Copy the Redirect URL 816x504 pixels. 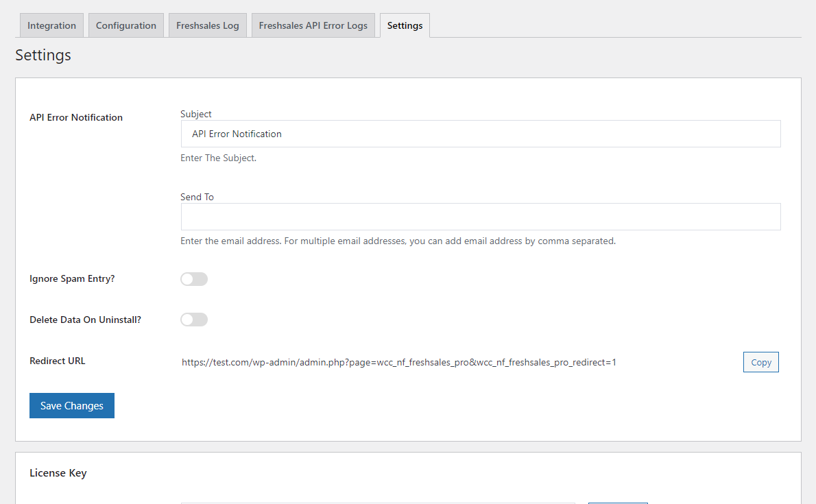pyautogui.click(x=761, y=362)
